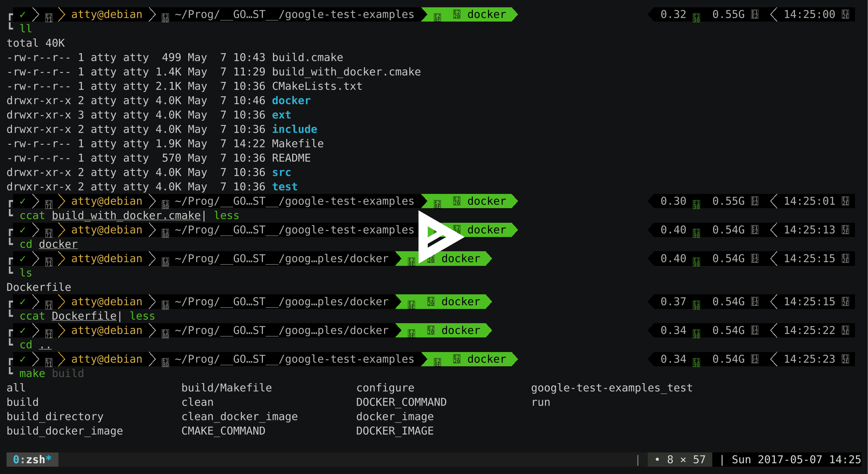Click the 0.55G memory value beside 14:25:00
The image size is (868, 474).
pos(728,14)
